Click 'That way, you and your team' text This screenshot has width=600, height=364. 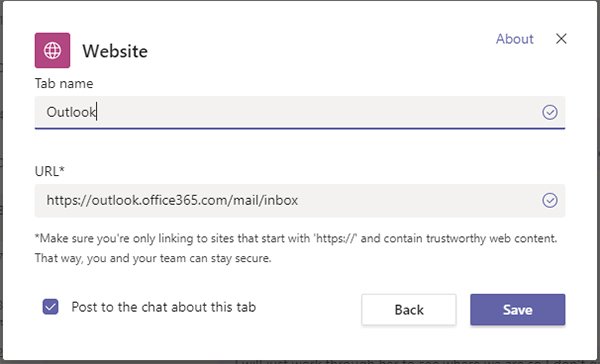[x=153, y=258]
